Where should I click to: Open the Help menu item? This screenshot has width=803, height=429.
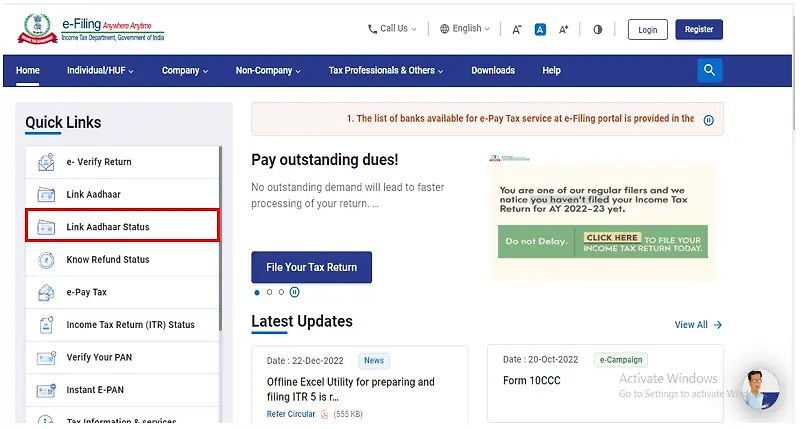coord(551,71)
